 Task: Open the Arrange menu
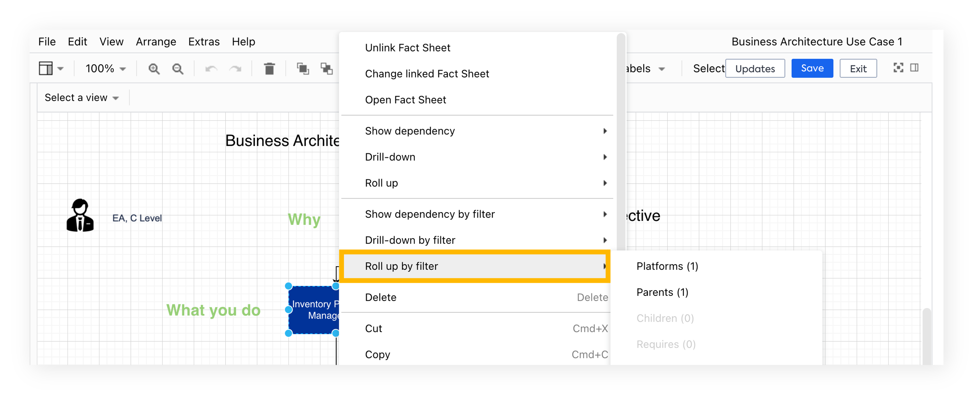coord(156,41)
